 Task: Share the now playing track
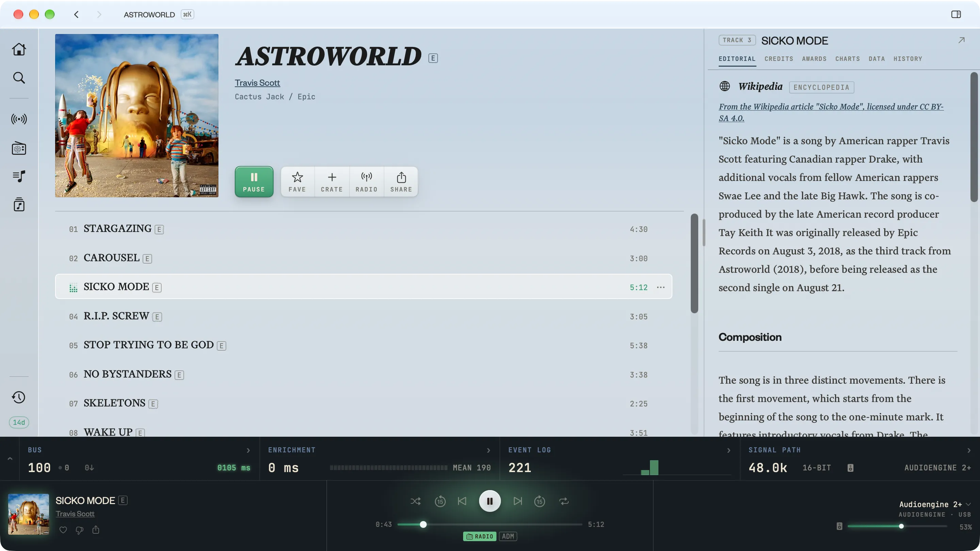96,530
